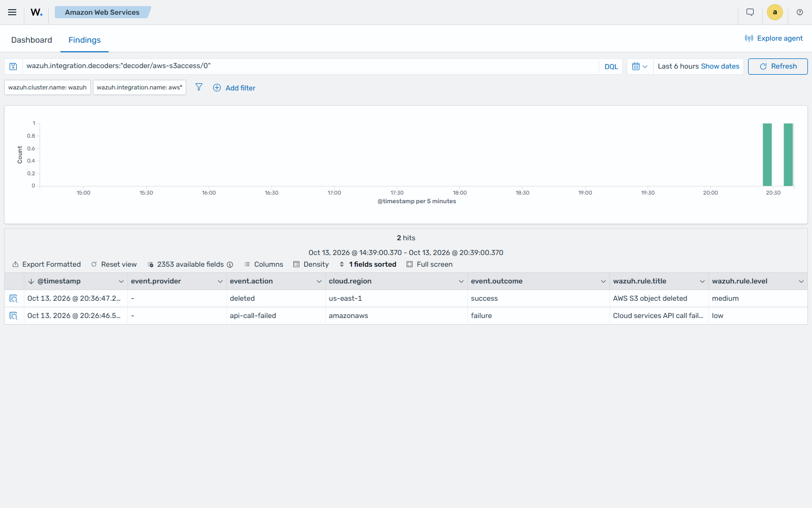Click the 'amazonaws' region cell
Viewport: 812px width, 508px height.
tap(396, 316)
